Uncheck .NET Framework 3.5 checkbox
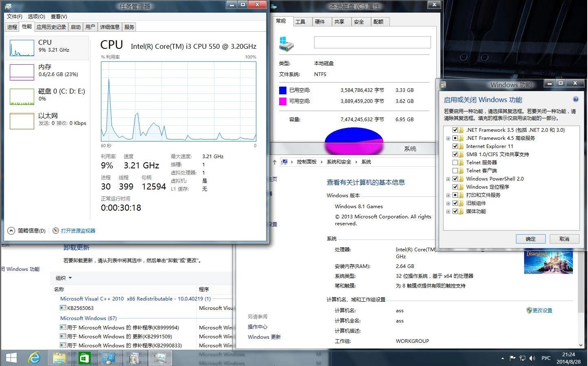This screenshot has width=588, height=366. click(455, 130)
